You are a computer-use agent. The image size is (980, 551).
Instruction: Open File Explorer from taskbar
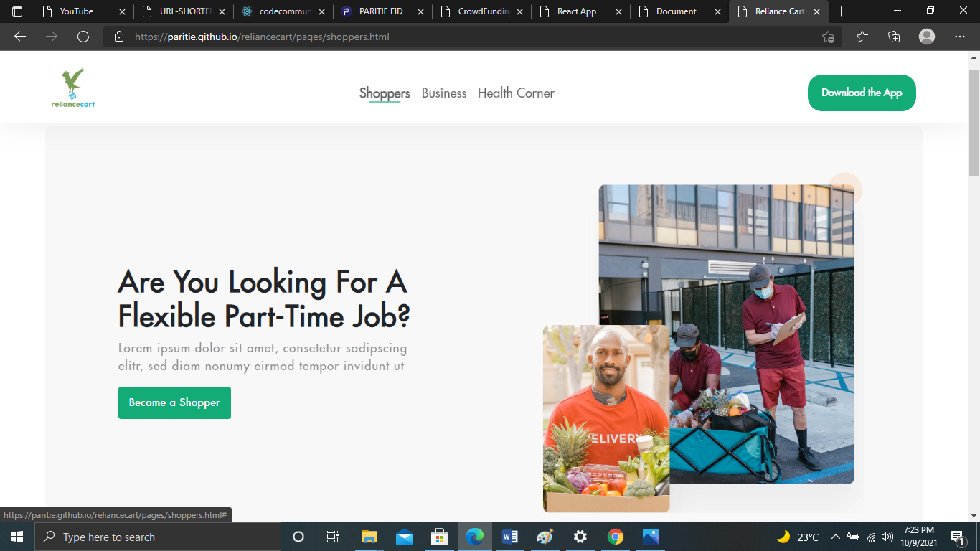369,537
